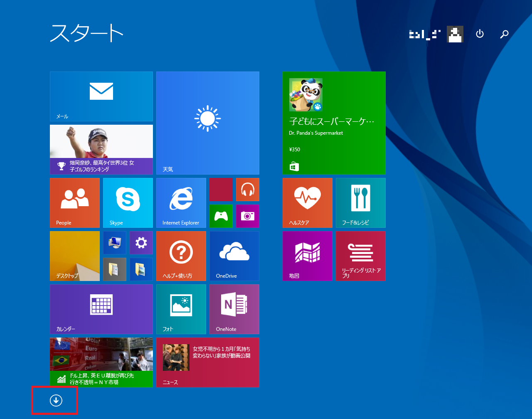
Task: Open the Camera small tile
Action: coord(248,216)
